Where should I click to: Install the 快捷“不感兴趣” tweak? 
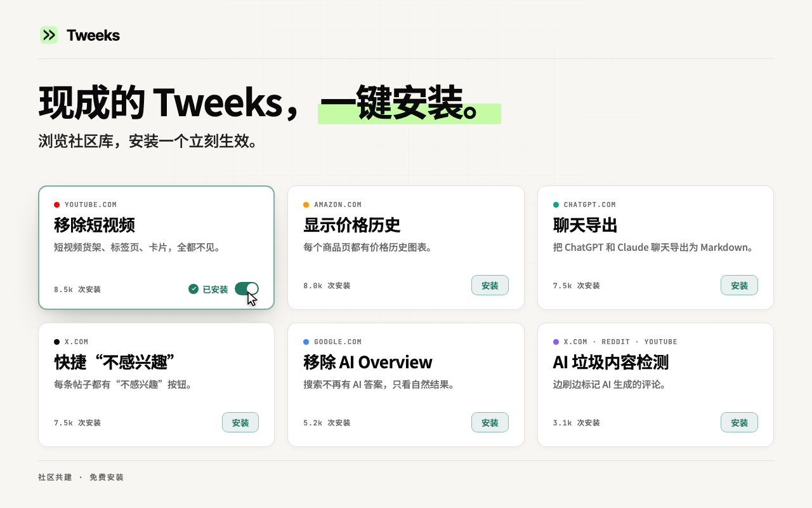(240, 422)
